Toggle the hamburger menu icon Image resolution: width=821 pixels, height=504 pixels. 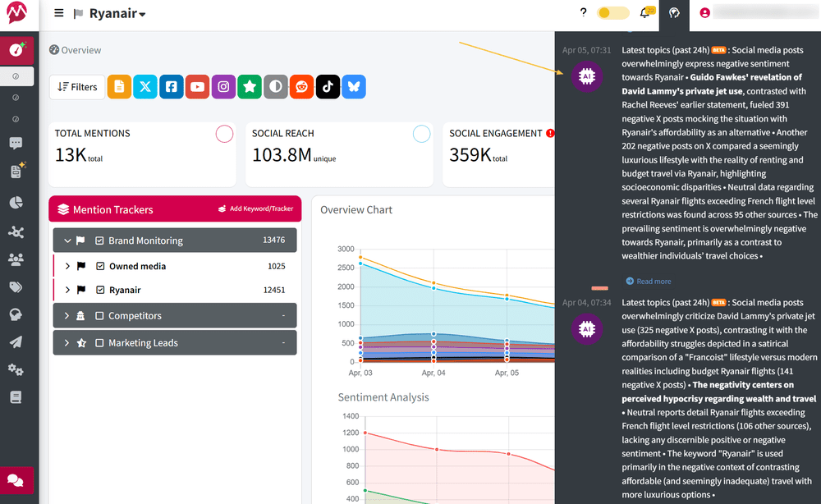pos(58,13)
